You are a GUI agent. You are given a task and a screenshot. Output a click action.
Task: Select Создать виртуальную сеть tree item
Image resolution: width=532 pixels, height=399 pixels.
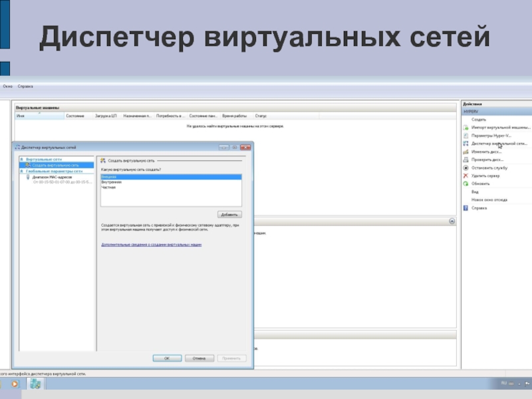click(x=57, y=165)
